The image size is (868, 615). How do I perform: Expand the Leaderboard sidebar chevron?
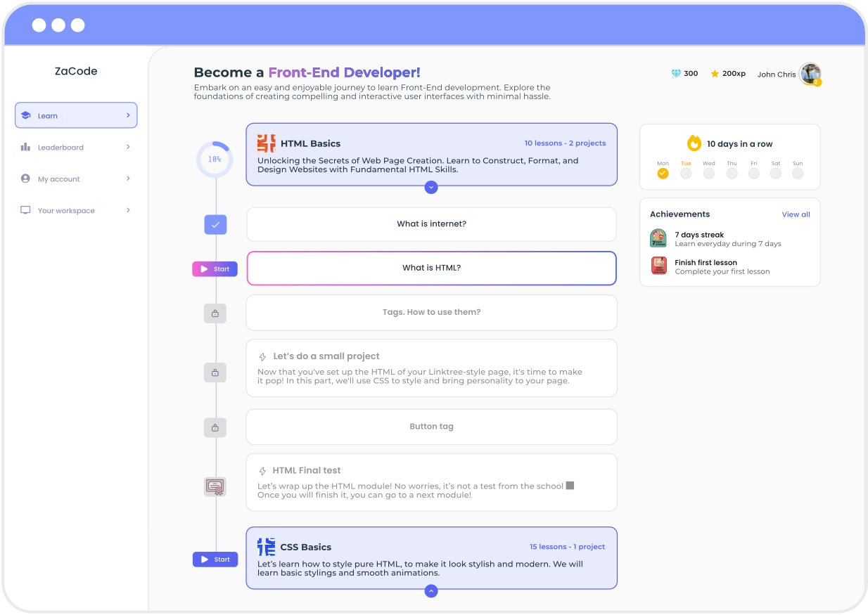[127, 147]
